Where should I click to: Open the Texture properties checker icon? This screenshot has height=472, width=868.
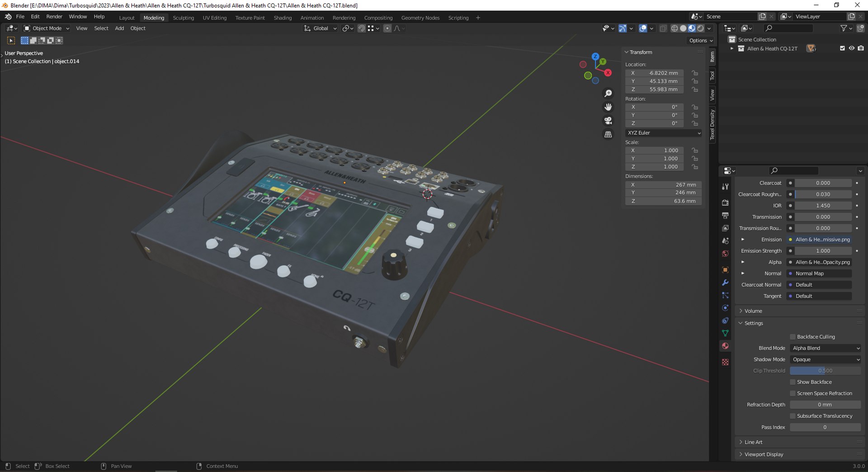click(x=725, y=362)
